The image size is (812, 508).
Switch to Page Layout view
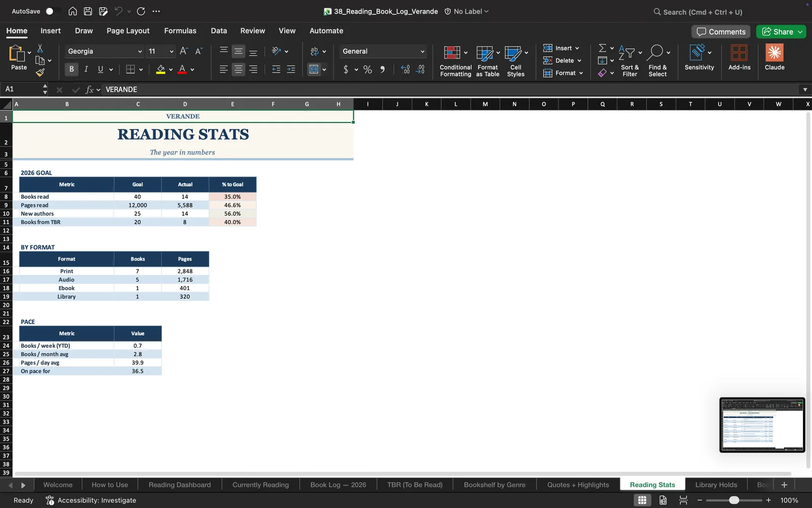coord(663,500)
